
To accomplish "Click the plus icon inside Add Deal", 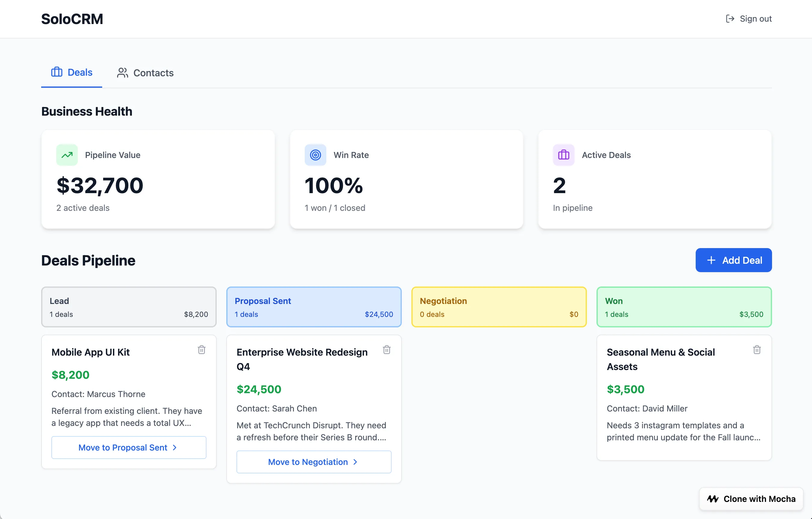I will pos(711,260).
